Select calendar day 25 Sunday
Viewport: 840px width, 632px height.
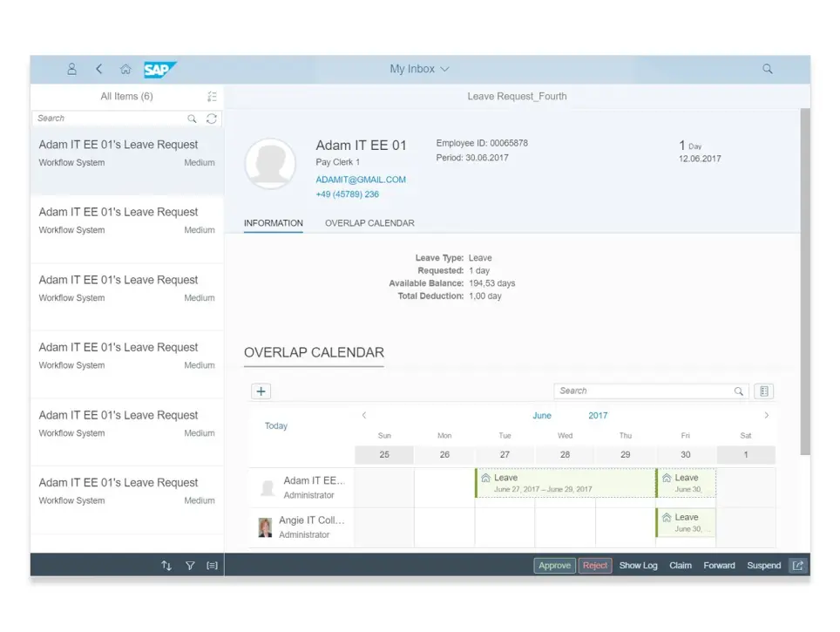(x=384, y=454)
